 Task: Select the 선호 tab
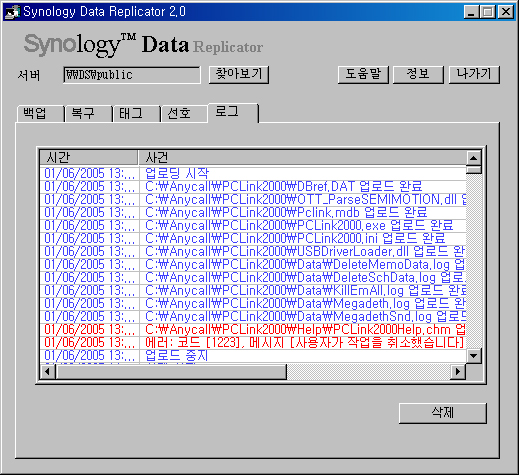pyautogui.click(x=184, y=114)
